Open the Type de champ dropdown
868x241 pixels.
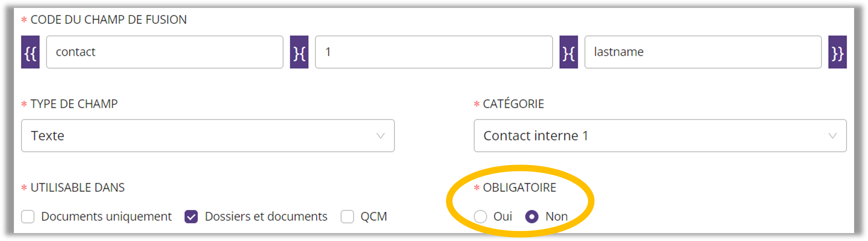207,136
